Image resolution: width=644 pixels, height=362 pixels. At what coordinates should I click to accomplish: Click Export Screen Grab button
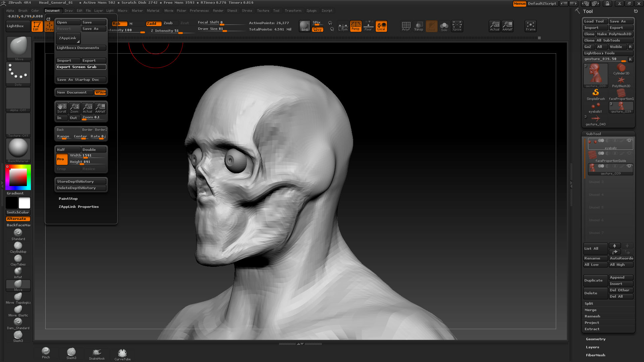[x=81, y=67]
